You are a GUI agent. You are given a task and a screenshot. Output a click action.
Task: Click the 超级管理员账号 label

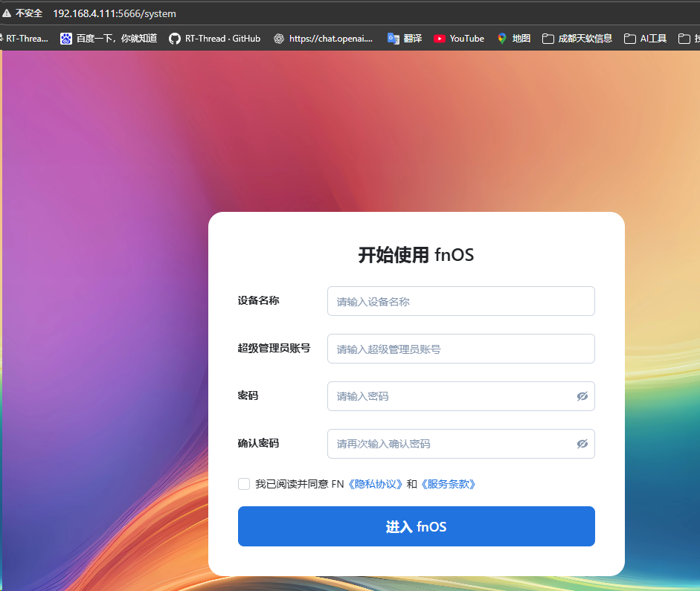(x=274, y=349)
